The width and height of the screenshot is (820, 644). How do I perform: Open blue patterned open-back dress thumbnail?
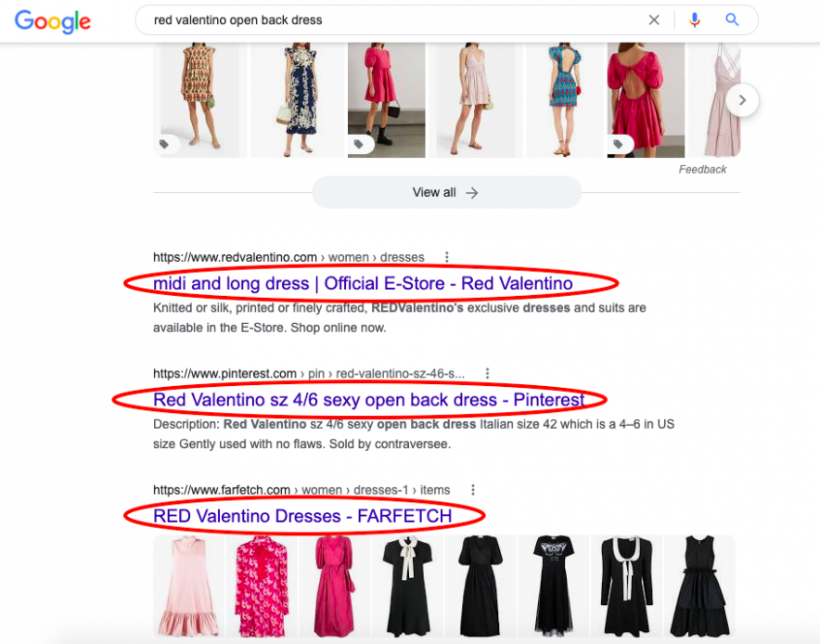[x=564, y=100]
